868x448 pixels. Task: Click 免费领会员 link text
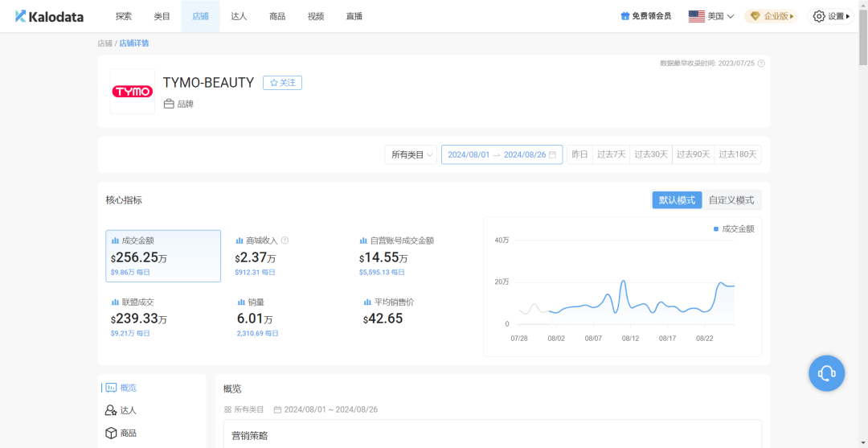click(x=652, y=16)
